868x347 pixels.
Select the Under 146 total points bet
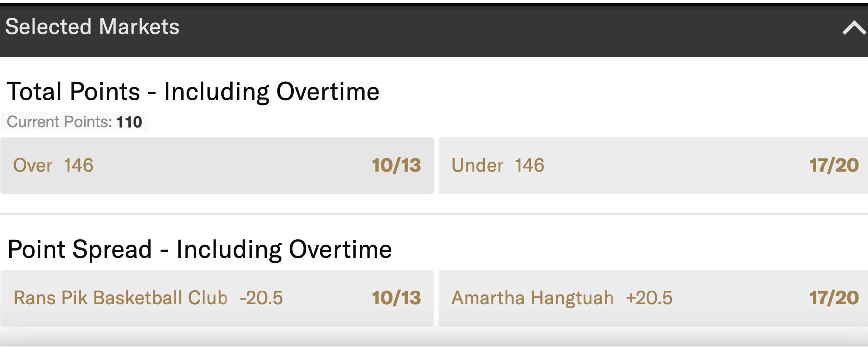(652, 165)
